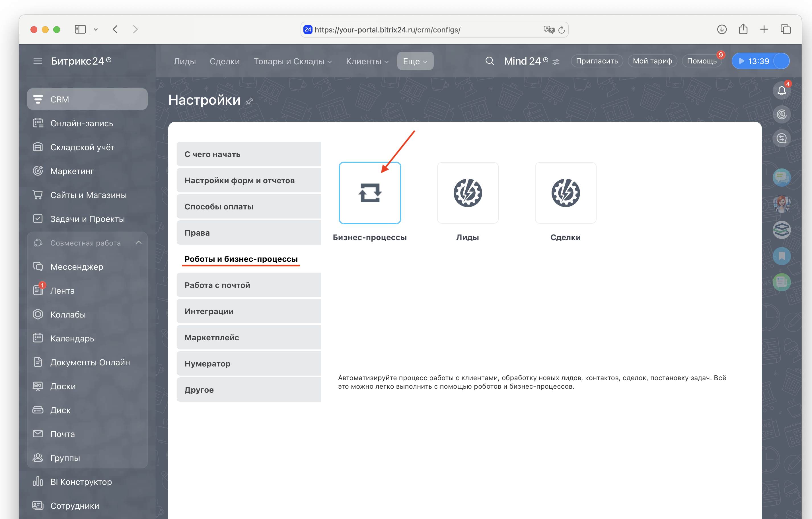The image size is (812, 519).
Task: Select the Интеграции settings tab
Action: tap(248, 311)
